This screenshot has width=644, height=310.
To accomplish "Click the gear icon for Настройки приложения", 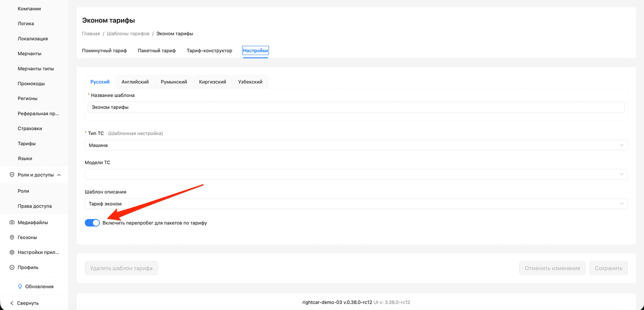I will tap(12, 252).
